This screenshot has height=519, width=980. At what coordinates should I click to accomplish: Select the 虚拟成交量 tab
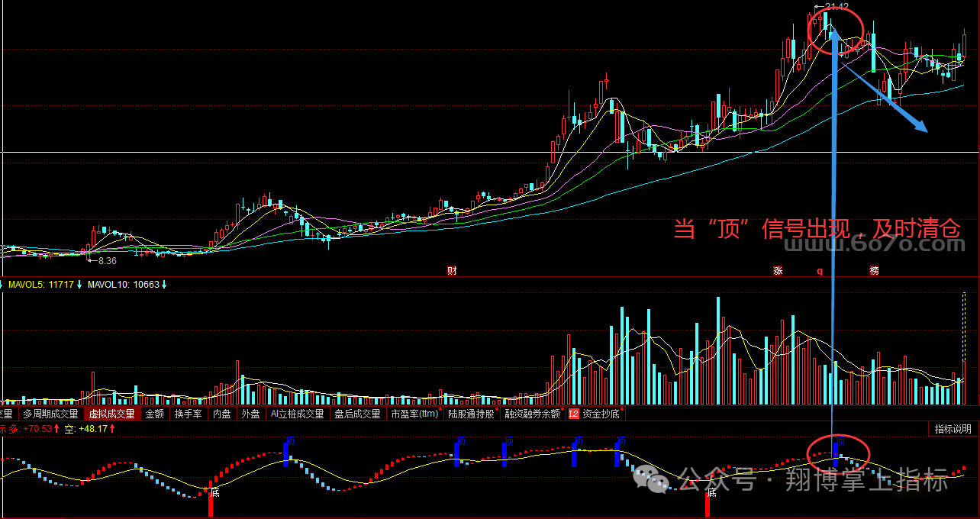click(x=112, y=414)
